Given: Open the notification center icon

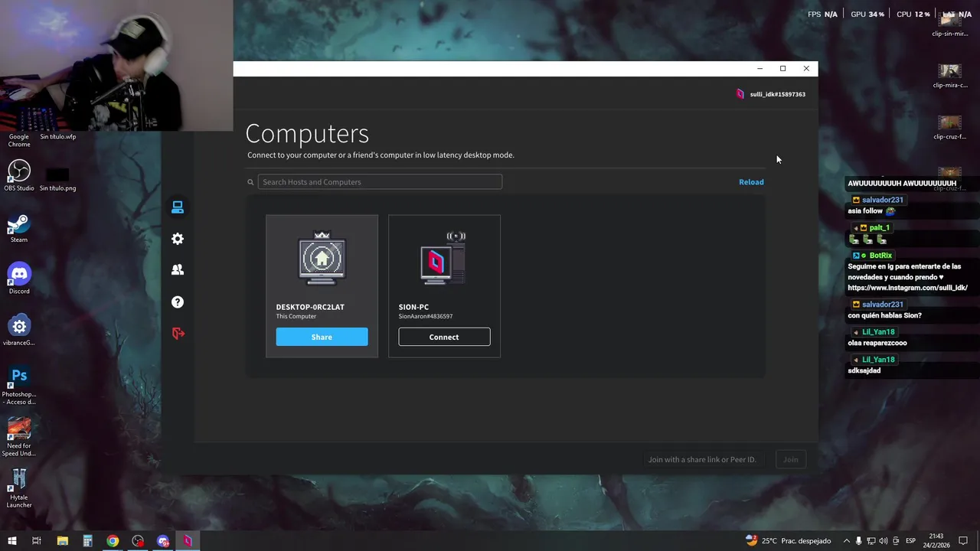Looking at the screenshot, I should coord(963,541).
